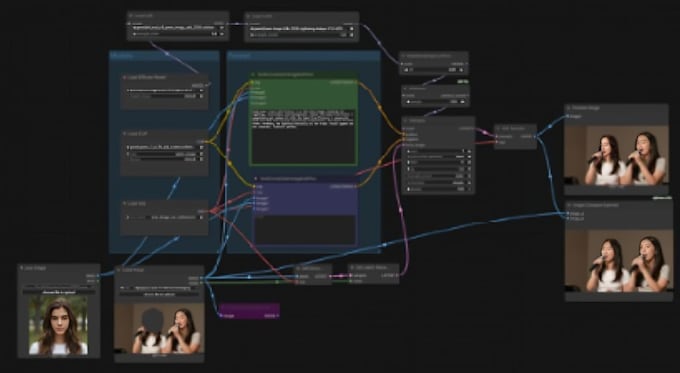Screen dimensions: 680x373
Task: Collapse the Preview Image node
Action: (569, 108)
